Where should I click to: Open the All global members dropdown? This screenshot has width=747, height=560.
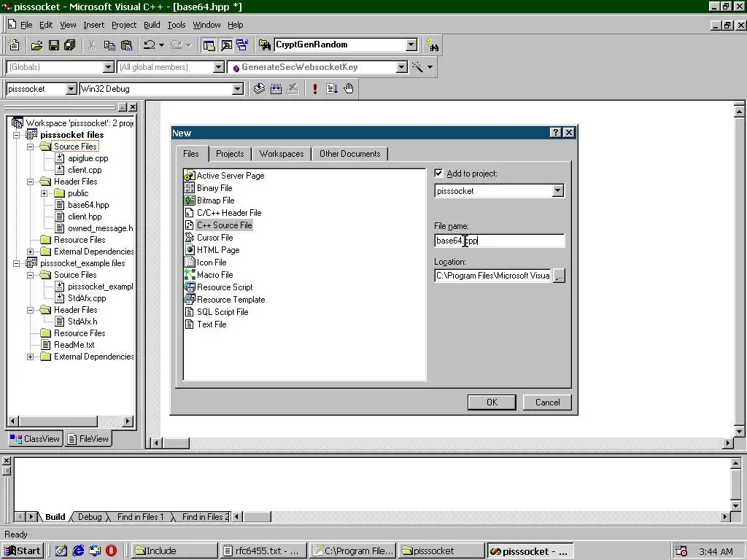point(218,67)
